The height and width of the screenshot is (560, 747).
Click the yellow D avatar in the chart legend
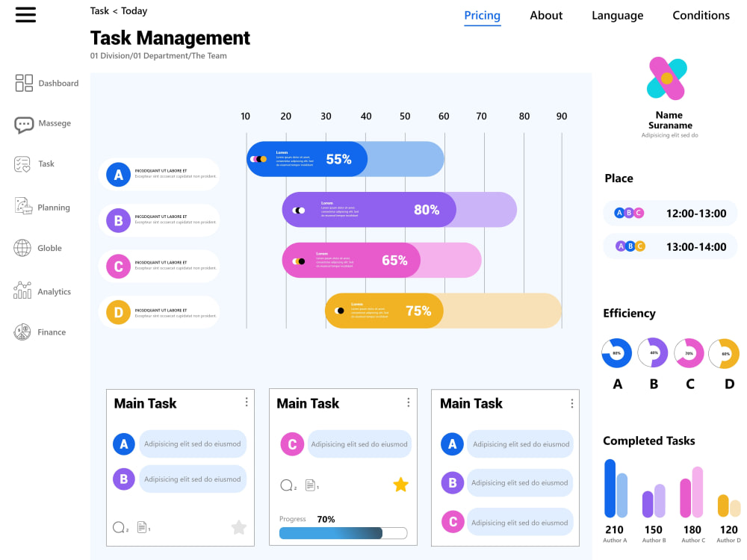[x=118, y=312]
